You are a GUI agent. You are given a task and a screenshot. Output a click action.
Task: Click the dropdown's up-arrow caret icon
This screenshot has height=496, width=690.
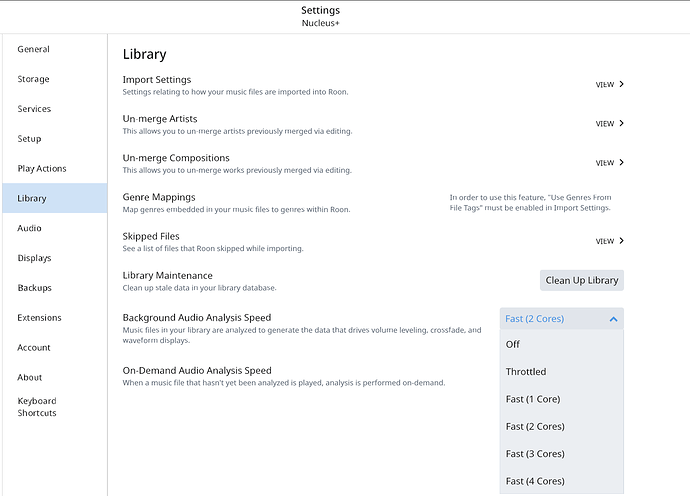coord(613,319)
